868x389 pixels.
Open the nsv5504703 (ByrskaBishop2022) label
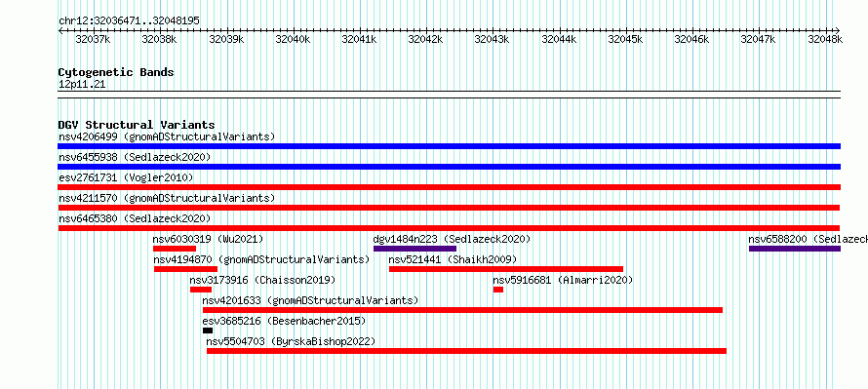291,341
